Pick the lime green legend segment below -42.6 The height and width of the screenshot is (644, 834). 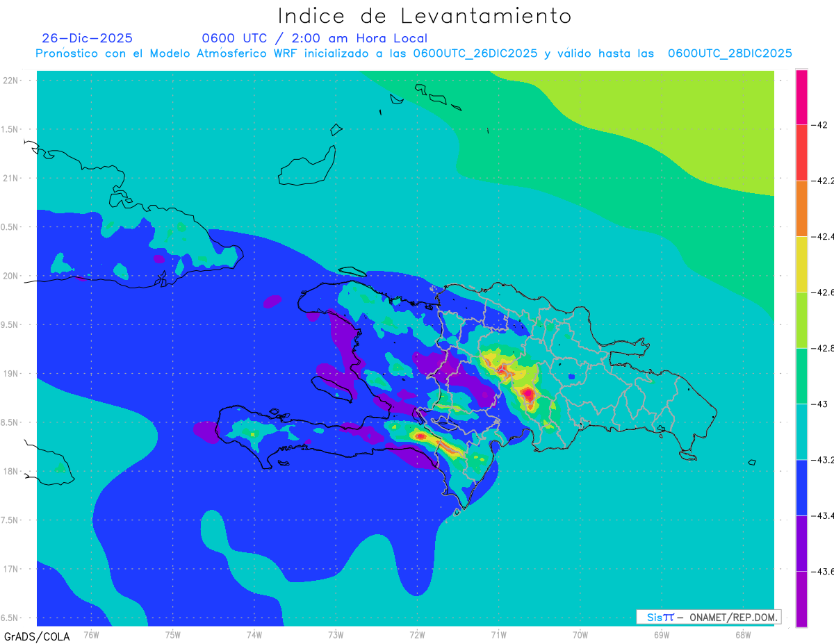coord(801,320)
